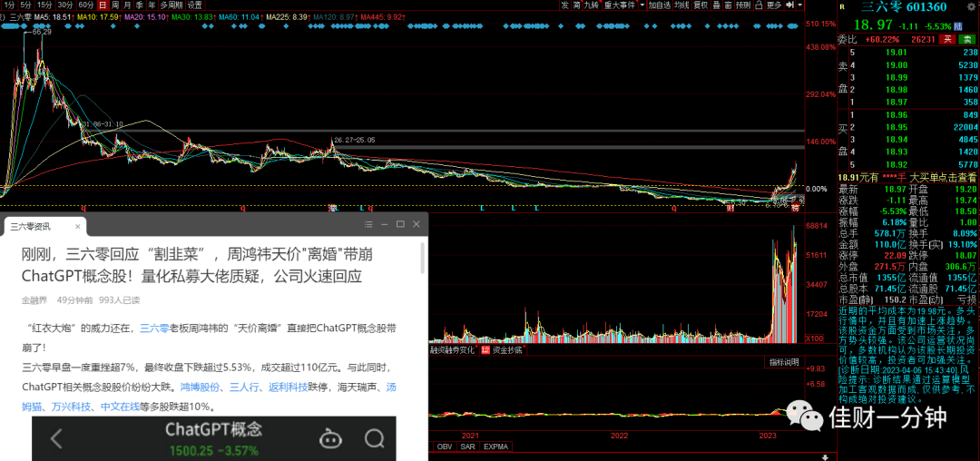The height and width of the screenshot is (461, 980).
Task: Open the 多周期 multi-period view
Action: click(171, 5)
